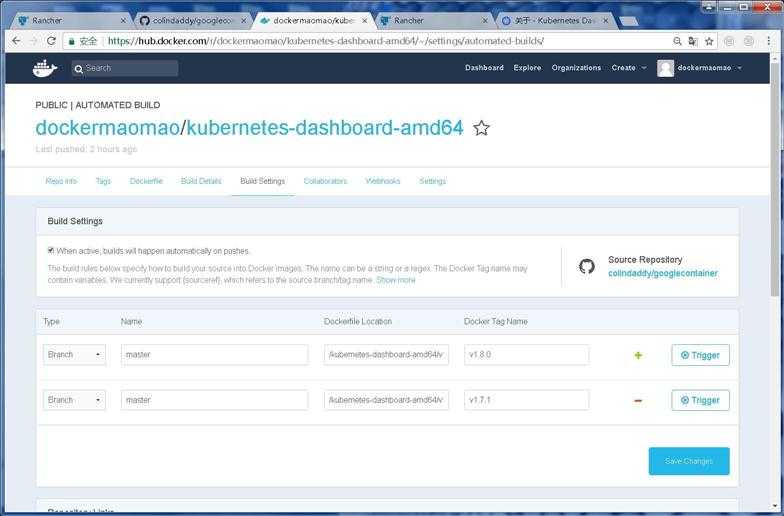Open the Settings tab
The width and height of the screenshot is (784, 516).
[x=432, y=181]
